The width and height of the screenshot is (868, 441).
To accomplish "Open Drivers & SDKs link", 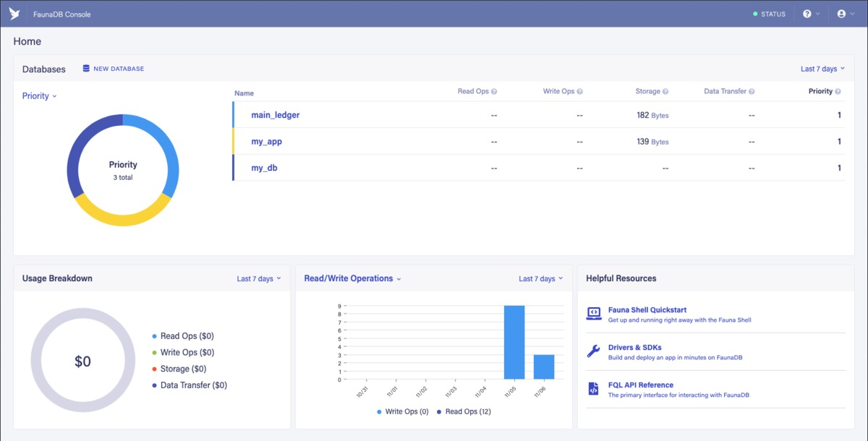I will coord(635,348).
